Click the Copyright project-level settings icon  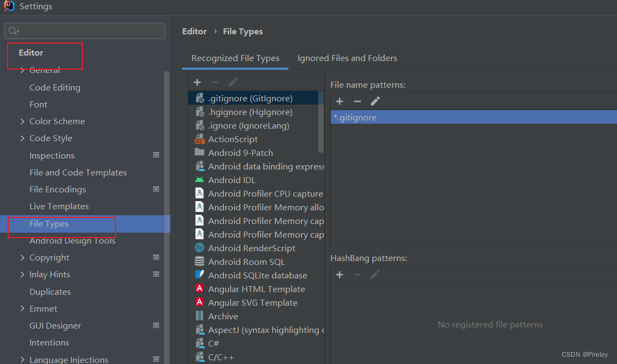pos(156,257)
